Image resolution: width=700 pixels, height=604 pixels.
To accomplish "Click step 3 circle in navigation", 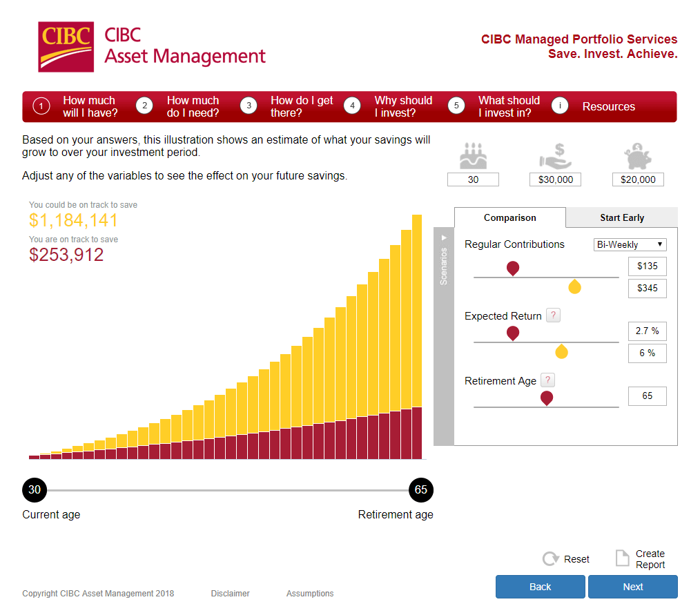I will tap(249, 106).
